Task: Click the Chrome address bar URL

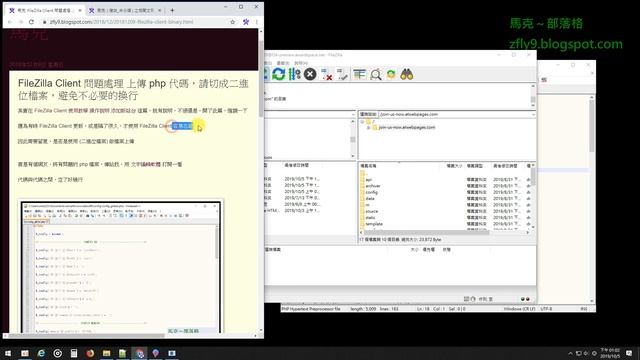Action: click(121, 22)
